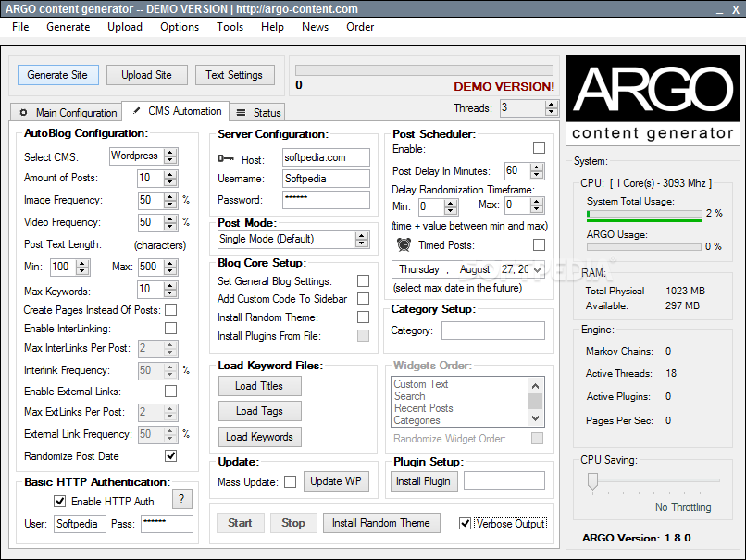Open the Help menu
746x560 pixels.
pyautogui.click(x=272, y=27)
